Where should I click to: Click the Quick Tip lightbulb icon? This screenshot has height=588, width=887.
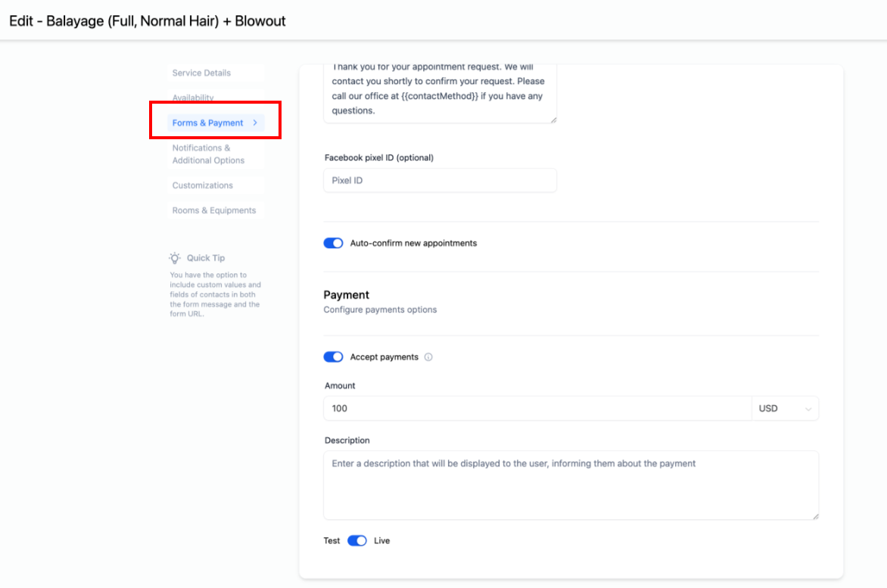coord(175,258)
